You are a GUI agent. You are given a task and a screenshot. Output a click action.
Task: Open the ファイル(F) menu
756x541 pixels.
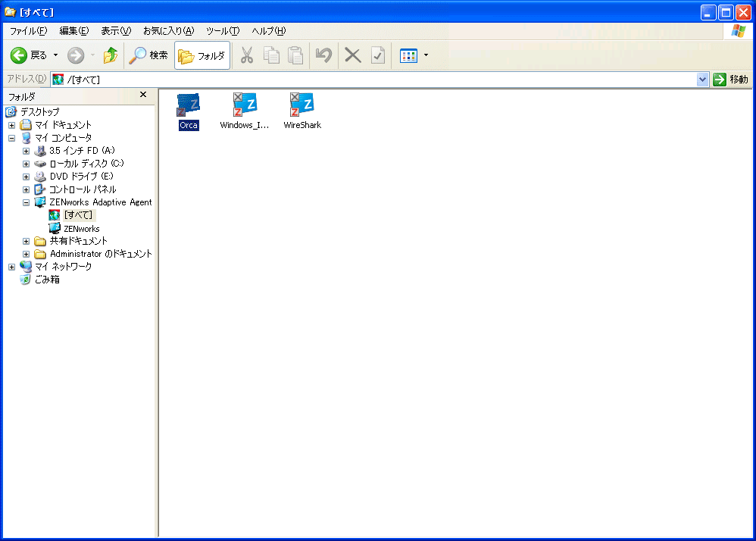(29, 31)
